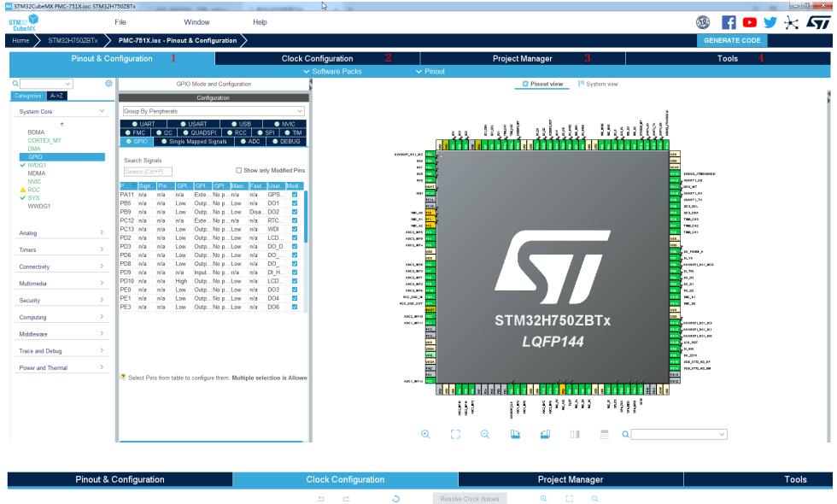Expand the Connectivity category
The height and width of the screenshot is (504, 837).
(x=36, y=267)
